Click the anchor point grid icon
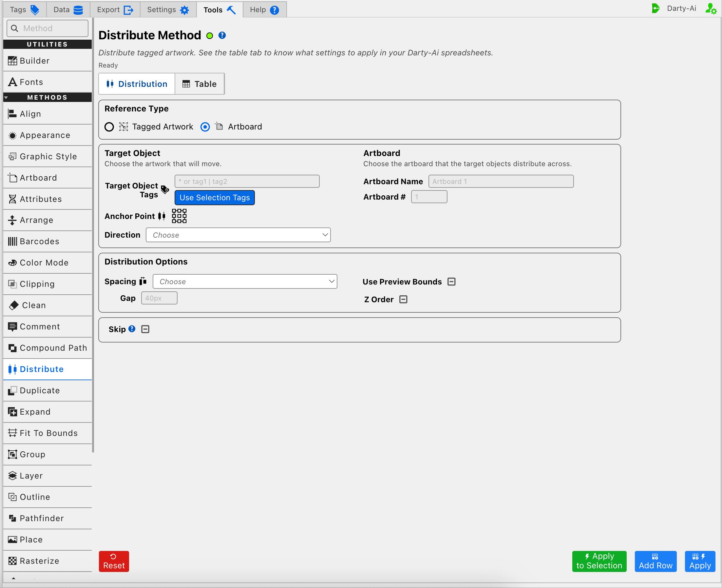Screen dimensions: 722x588 pos(179,216)
